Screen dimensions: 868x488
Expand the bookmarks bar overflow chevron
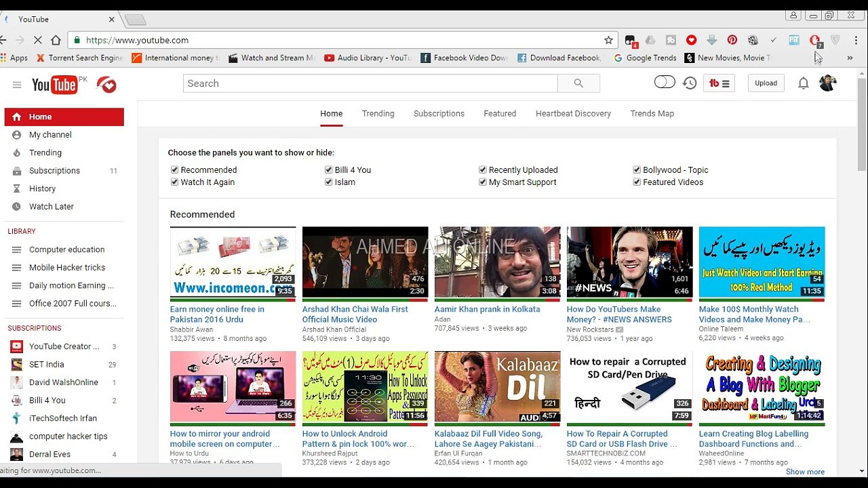click(850, 58)
